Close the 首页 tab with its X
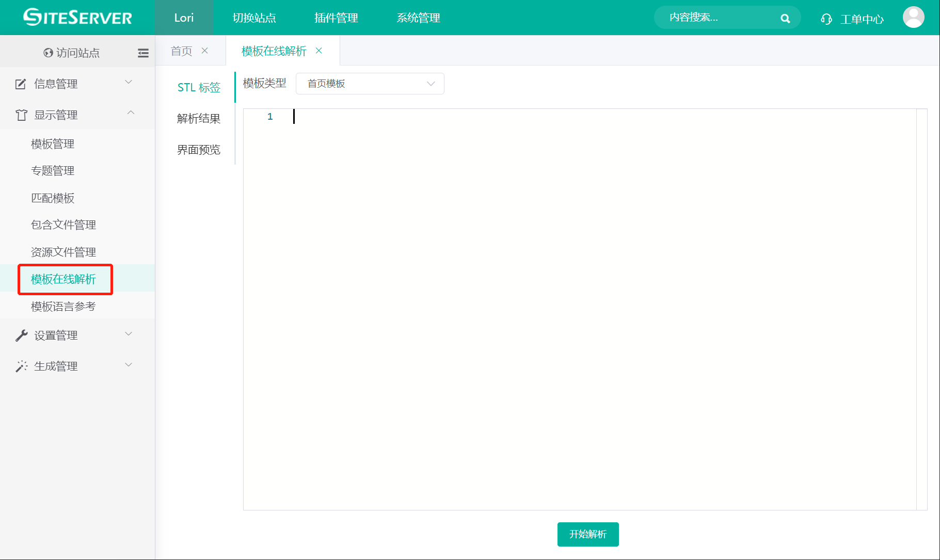Screen dimensions: 940x560 [x=205, y=51]
